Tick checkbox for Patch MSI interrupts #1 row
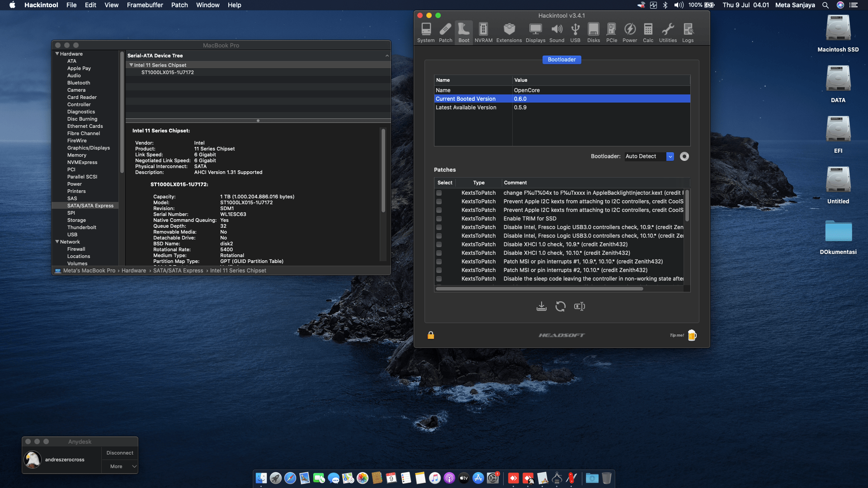Screen dimensions: 868x488 point(439,262)
